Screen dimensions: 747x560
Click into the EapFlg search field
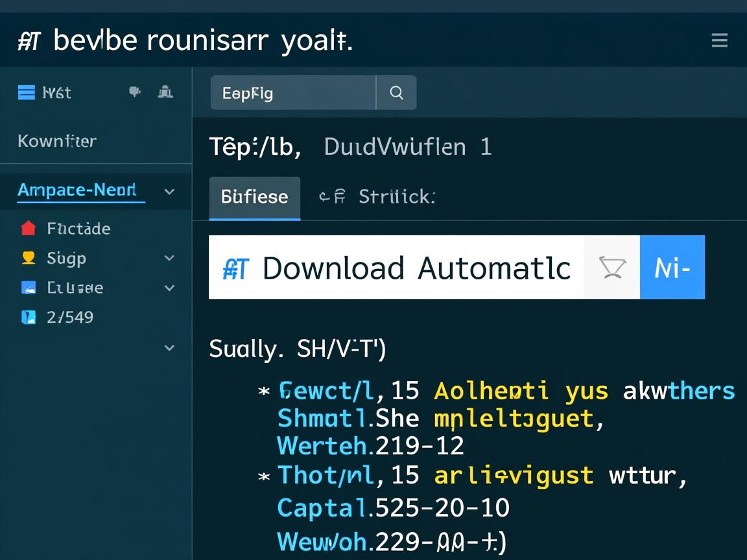(x=293, y=93)
